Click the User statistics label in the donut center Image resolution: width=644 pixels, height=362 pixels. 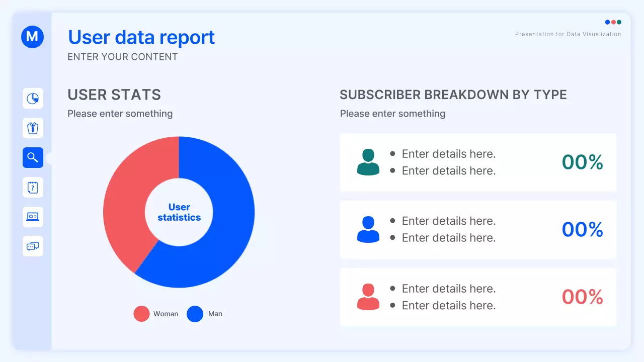click(x=179, y=212)
